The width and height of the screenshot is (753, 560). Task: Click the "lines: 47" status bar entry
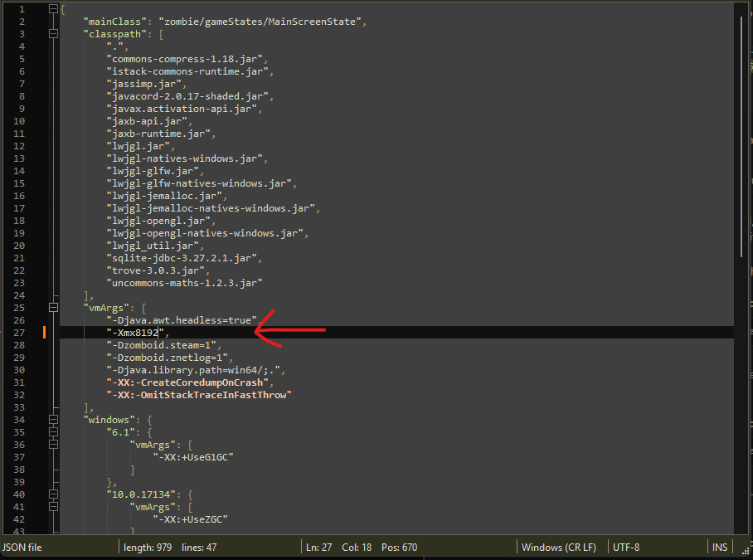tap(199, 547)
